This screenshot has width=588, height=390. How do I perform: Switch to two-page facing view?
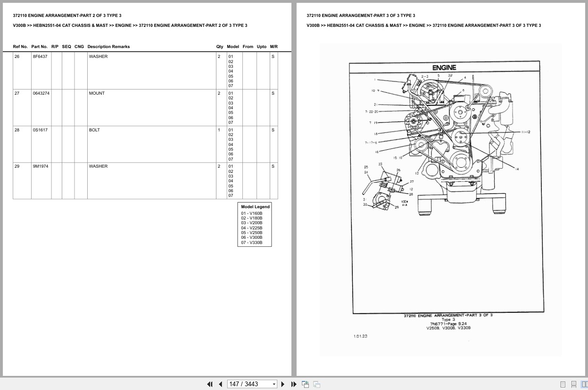pyautogui.click(x=585, y=384)
